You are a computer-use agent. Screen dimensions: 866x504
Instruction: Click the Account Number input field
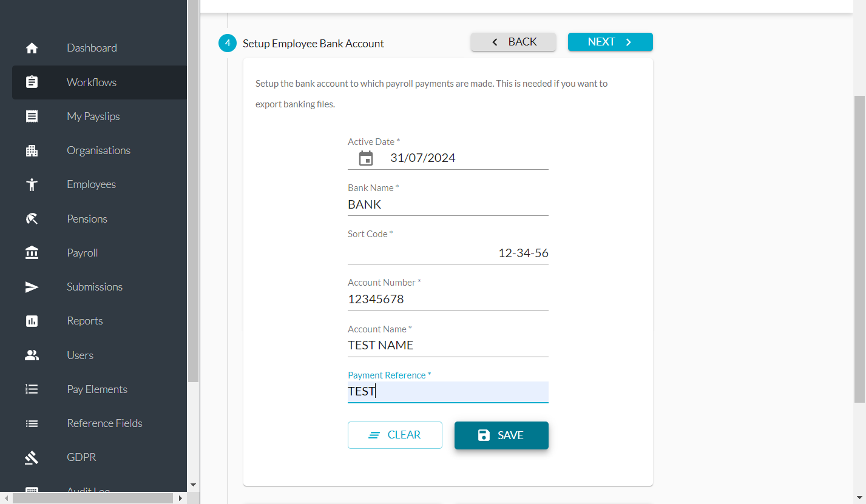tap(448, 299)
